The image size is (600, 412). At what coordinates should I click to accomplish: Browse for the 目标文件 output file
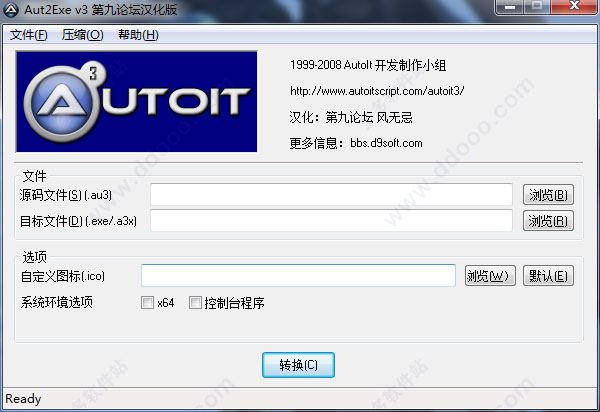coord(548,221)
